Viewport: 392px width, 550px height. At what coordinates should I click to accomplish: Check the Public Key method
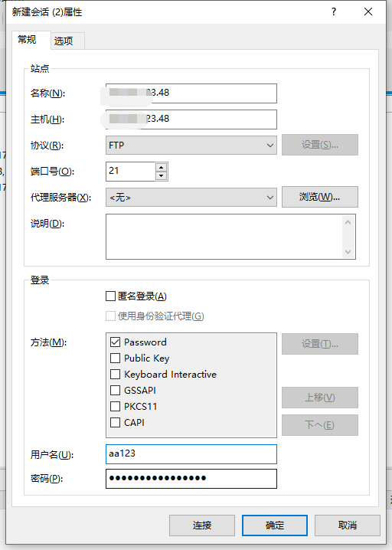[115, 358]
